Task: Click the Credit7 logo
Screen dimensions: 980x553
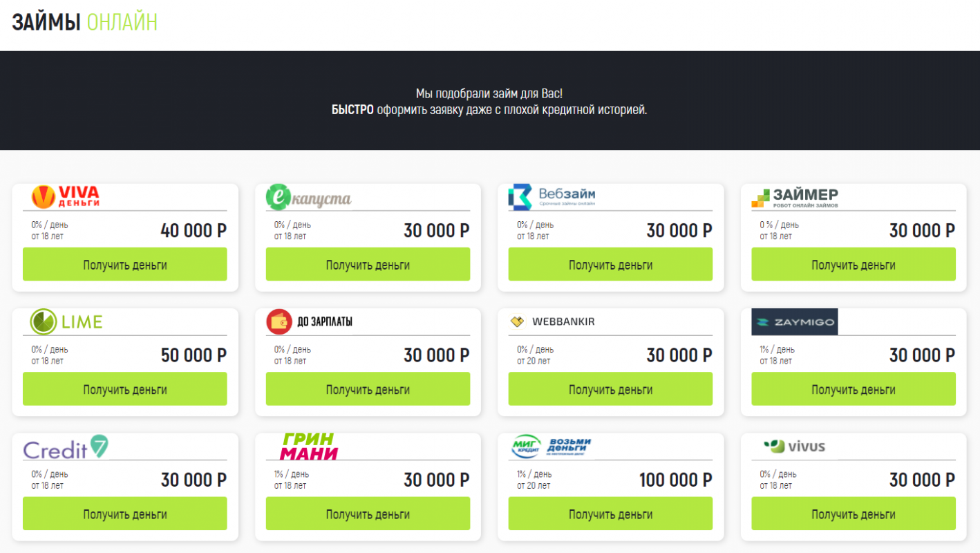Action: (x=66, y=447)
